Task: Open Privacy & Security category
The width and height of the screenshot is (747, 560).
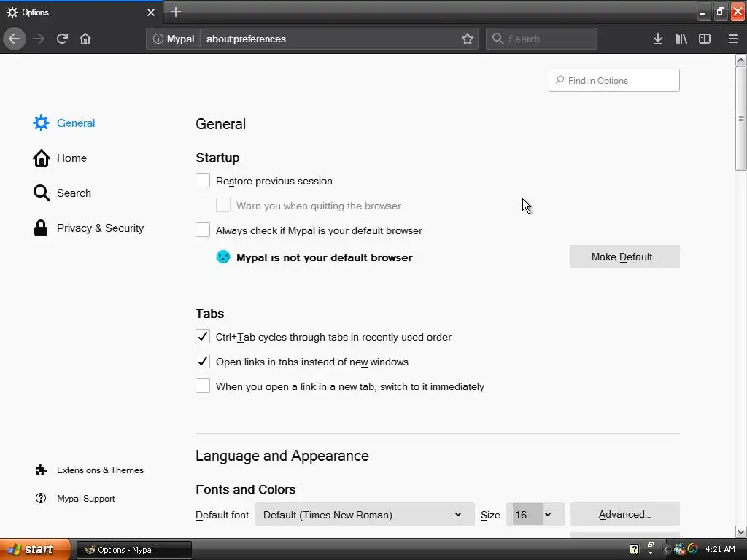Action: [88, 228]
